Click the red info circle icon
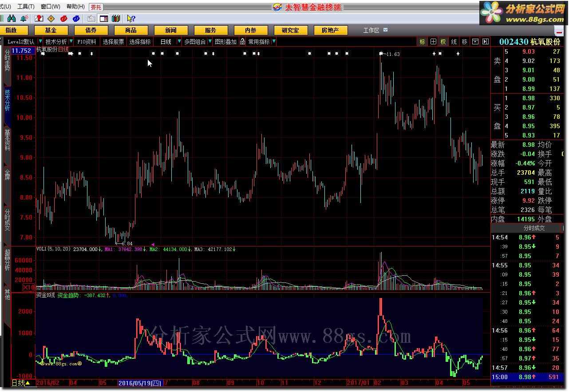The width and height of the screenshot is (569, 392). (63, 18)
